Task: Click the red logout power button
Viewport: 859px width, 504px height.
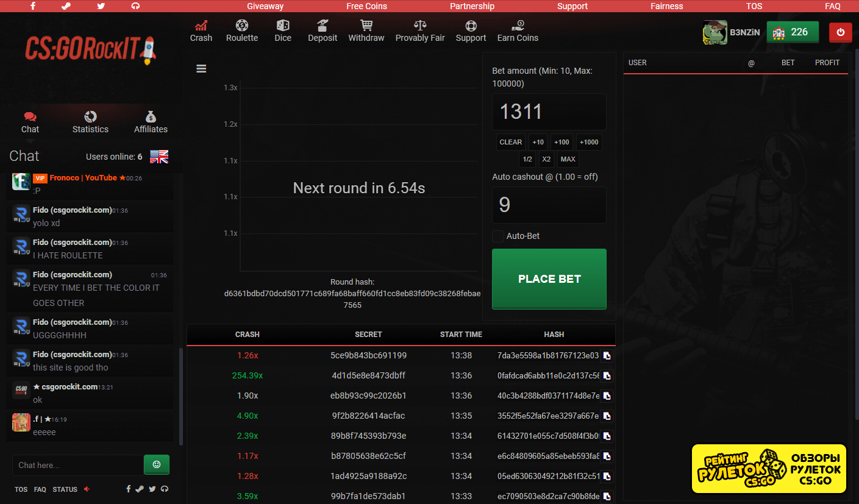Action: [x=841, y=32]
